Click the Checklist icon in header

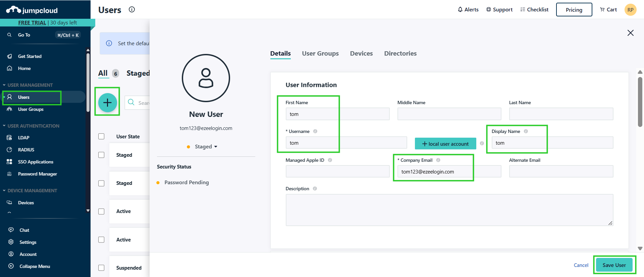click(x=523, y=9)
